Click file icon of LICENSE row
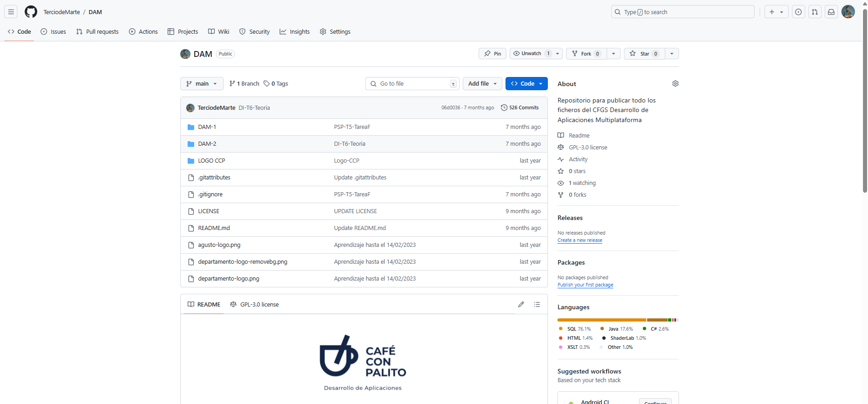 (x=191, y=211)
